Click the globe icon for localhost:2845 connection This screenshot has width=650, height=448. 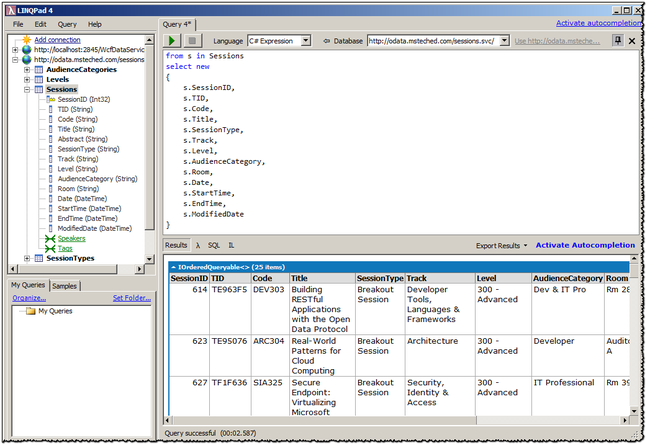point(27,50)
